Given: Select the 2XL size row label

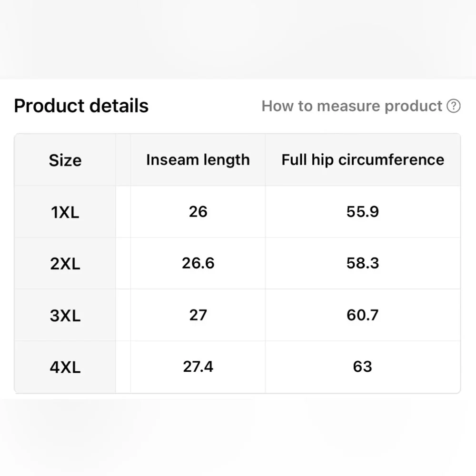Looking at the screenshot, I should [65, 264].
